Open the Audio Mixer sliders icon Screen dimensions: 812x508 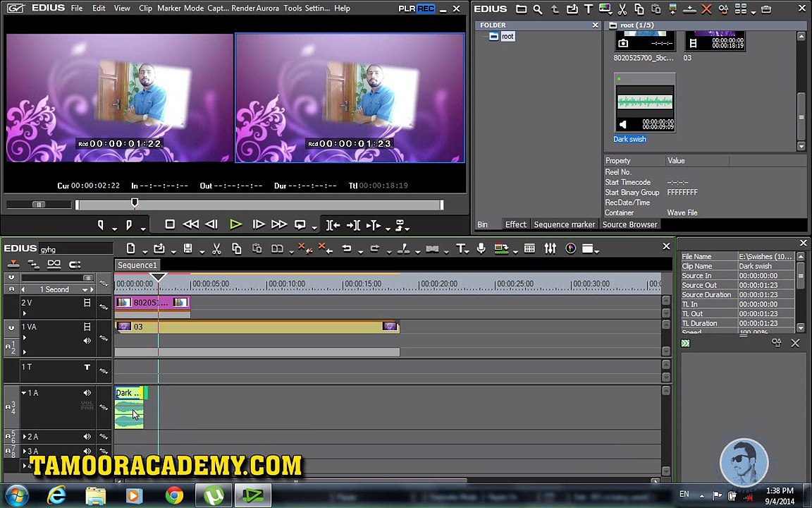[550, 249]
